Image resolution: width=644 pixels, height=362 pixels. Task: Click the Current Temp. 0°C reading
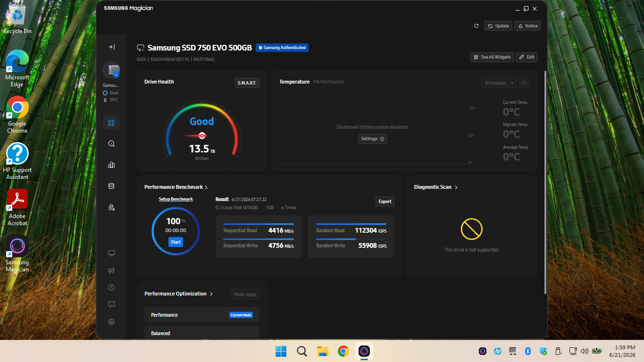[511, 112]
